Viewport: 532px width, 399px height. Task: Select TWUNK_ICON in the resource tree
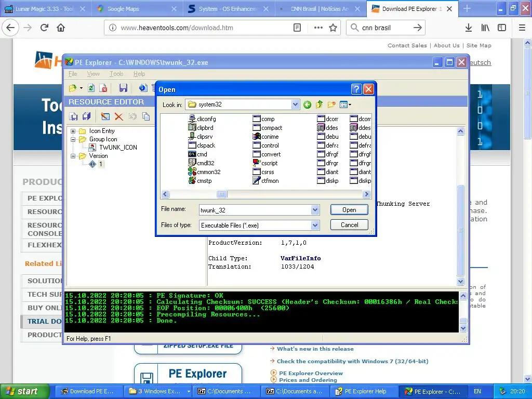(x=118, y=148)
